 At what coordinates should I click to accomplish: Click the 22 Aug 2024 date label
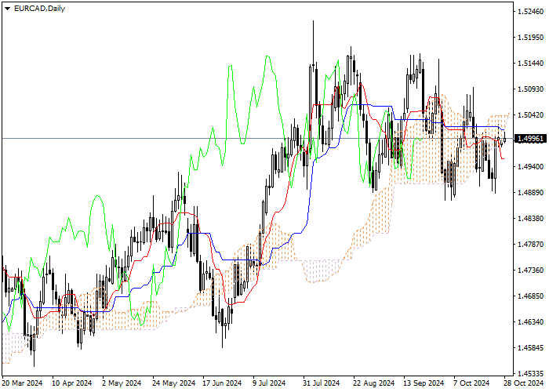coord(373,383)
